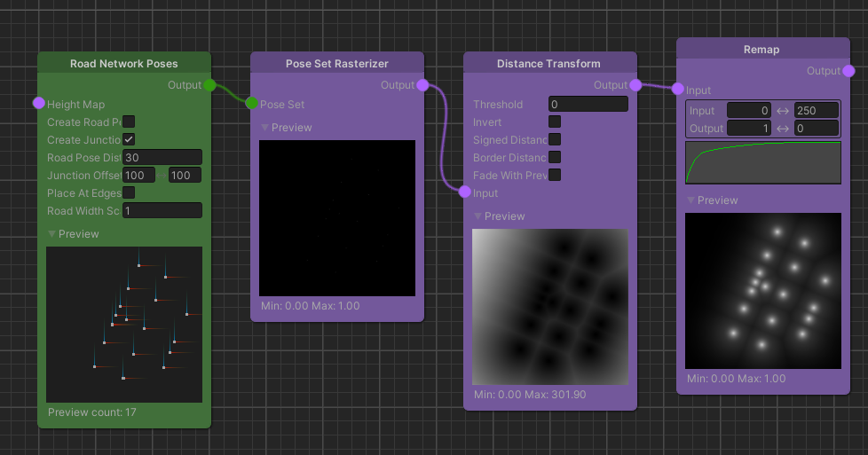Click Remap node Output port
Screen dimensions: 868x455
click(848, 71)
